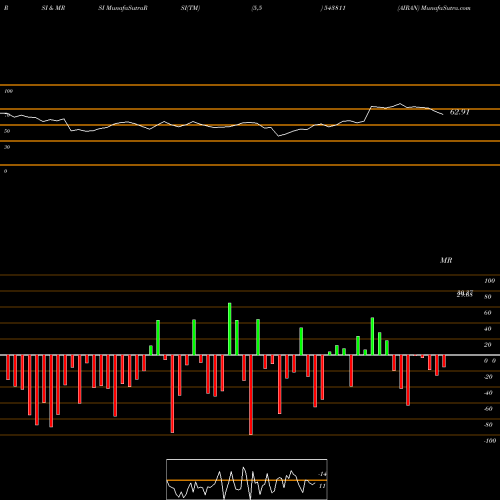Click the 29.65 value near MR axis
This screenshot has height=500, width=500.
pyautogui.click(x=465, y=294)
